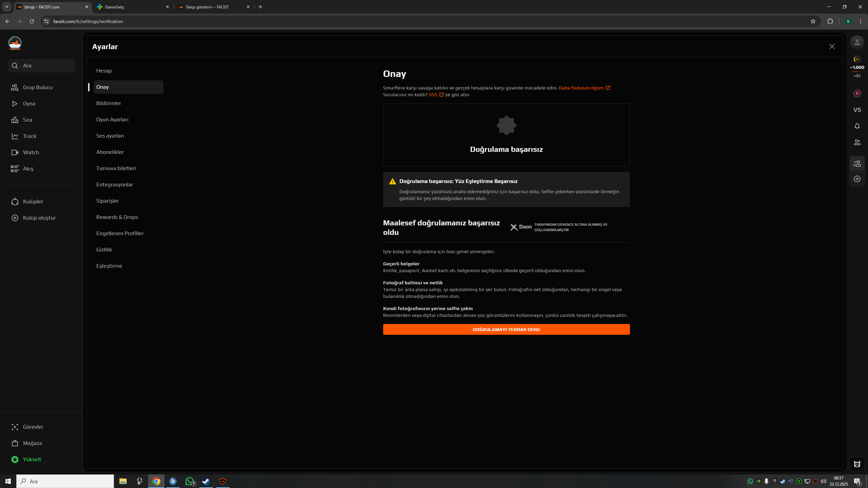Reload the FACEIT page
This screenshot has width=868, height=488.
32,21
